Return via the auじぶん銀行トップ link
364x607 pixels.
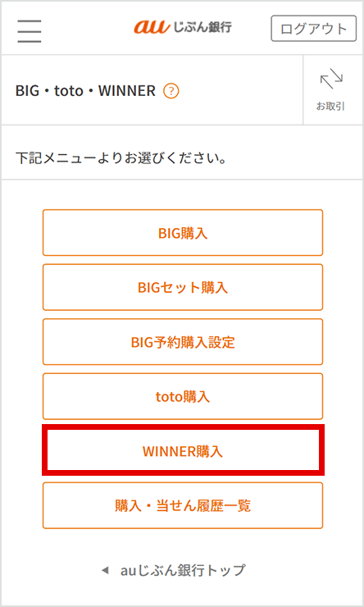tap(182, 570)
